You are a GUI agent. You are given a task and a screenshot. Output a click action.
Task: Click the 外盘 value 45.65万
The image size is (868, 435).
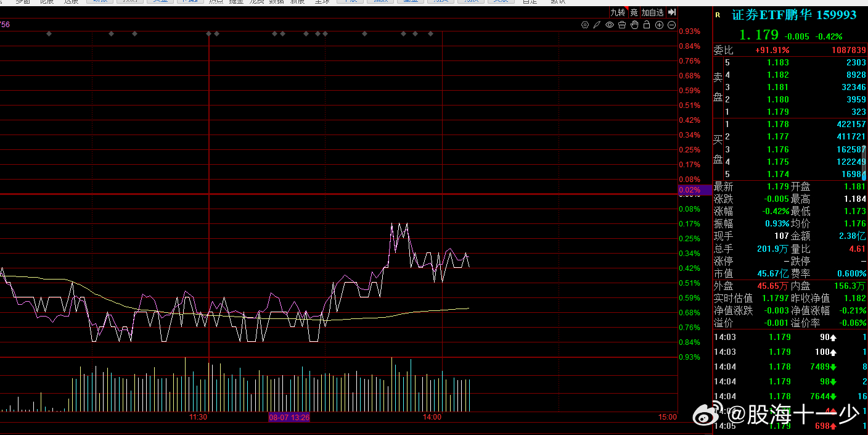pyautogui.click(x=773, y=286)
